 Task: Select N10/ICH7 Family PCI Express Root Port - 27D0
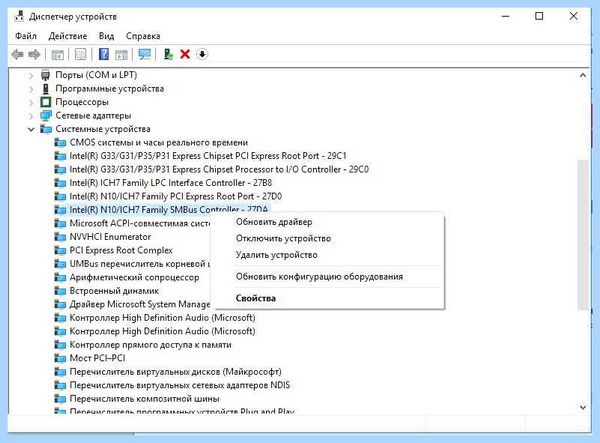[175, 197]
